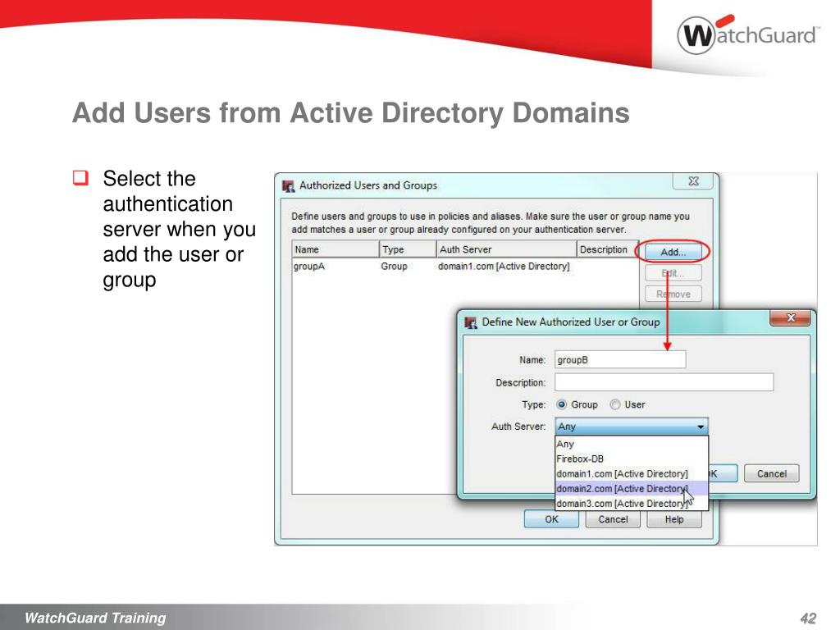The width and height of the screenshot is (840, 630).
Task: Close the Authorized Users and Groups dialog
Action: coord(692,181)
